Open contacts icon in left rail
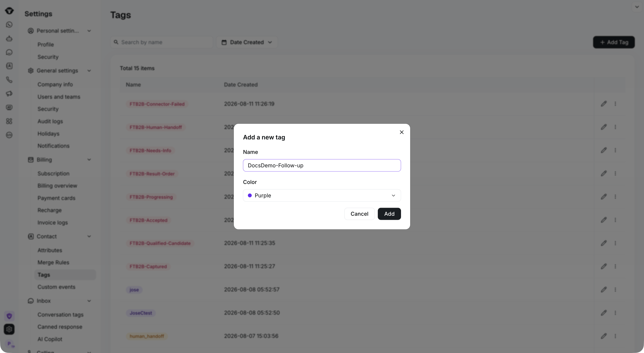 click(x=9, y=66)
